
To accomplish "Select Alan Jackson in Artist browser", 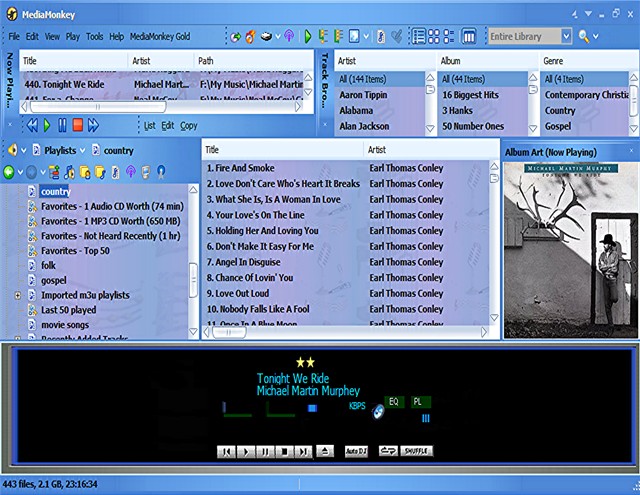I will (x=364, y=126).
